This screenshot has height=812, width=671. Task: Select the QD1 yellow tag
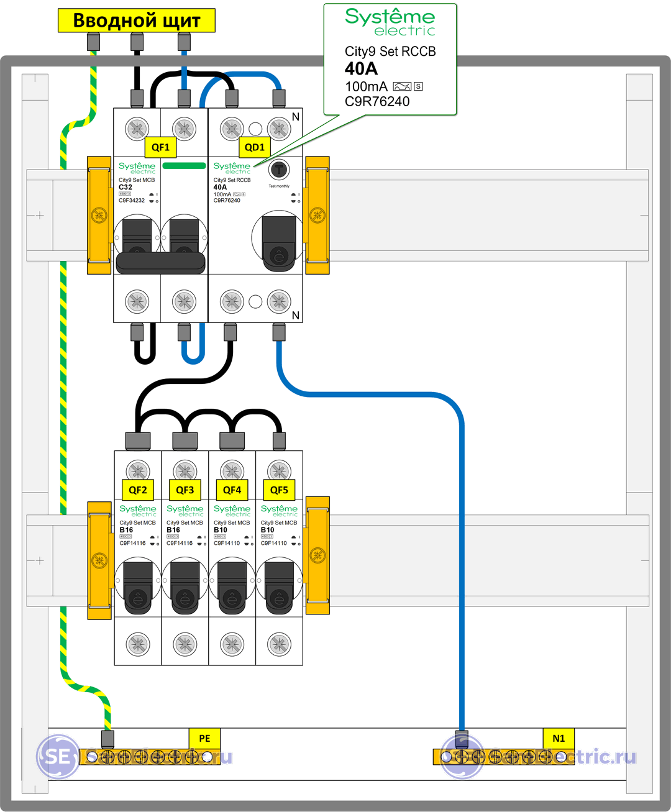[255, 147]
